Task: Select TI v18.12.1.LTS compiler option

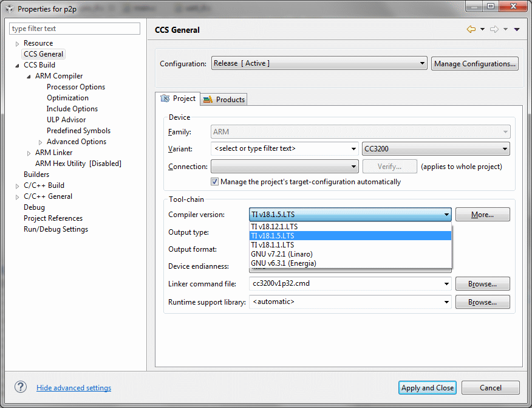Action: point(350,227)
